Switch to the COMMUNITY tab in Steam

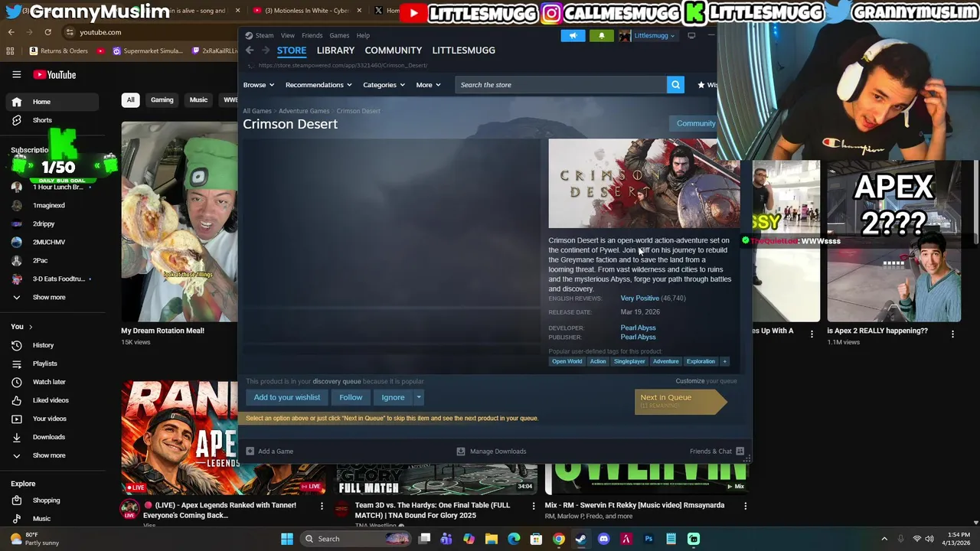point(393,51)
